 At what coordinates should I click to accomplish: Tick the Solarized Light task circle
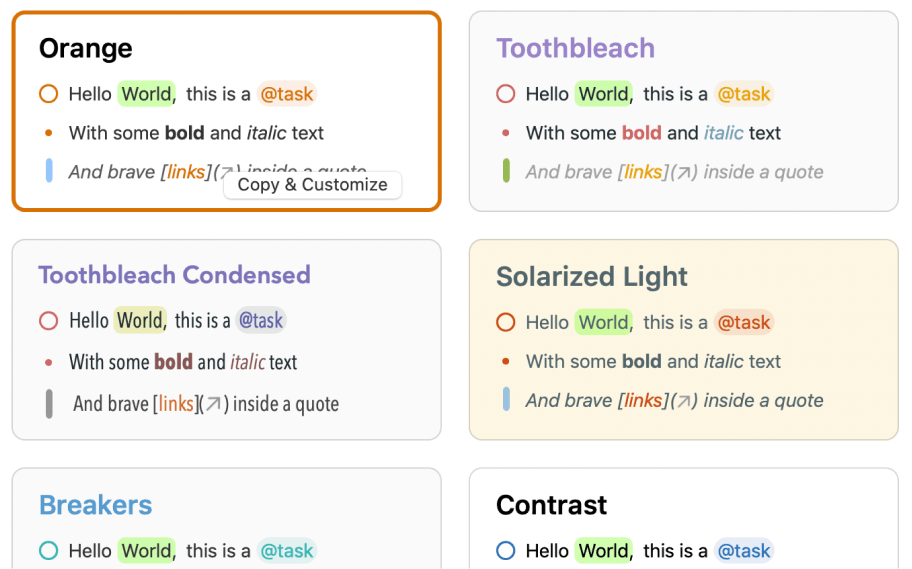point(505,322)
